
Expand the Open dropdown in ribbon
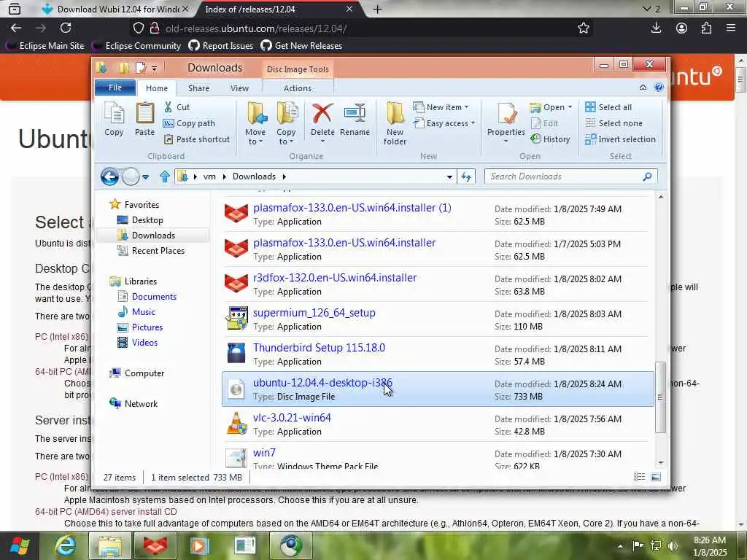[551, 107]
